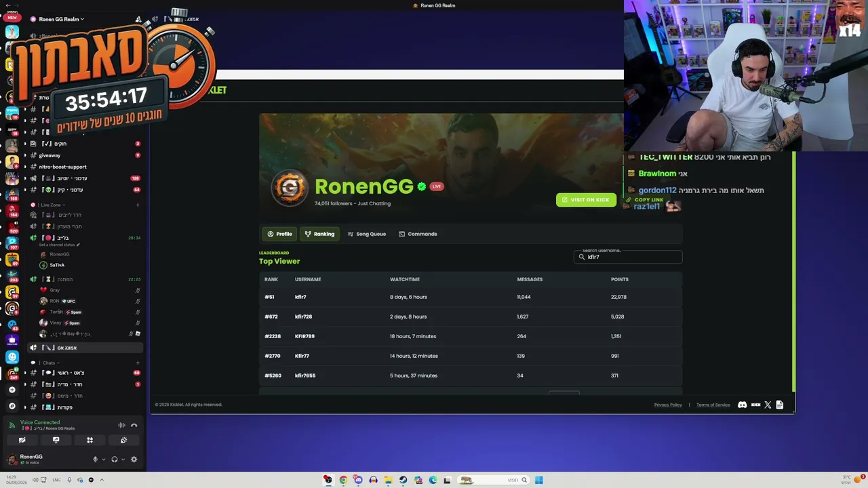Open the Terms of Service link
The width and height of the screenshot is (868, 488).
coord(713,405)
